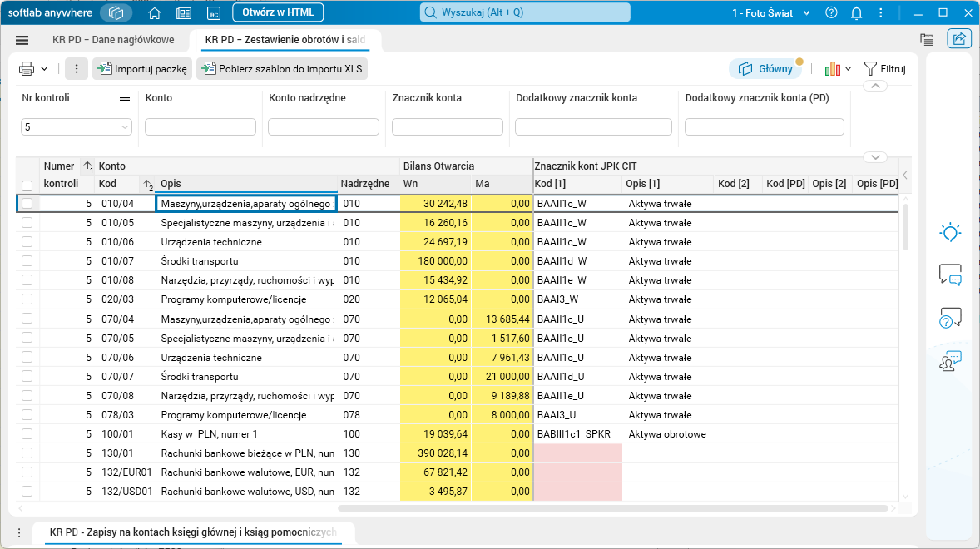980x549 pixels.
Task: Click the share icon at top right
Action: [x=959, y=39]
